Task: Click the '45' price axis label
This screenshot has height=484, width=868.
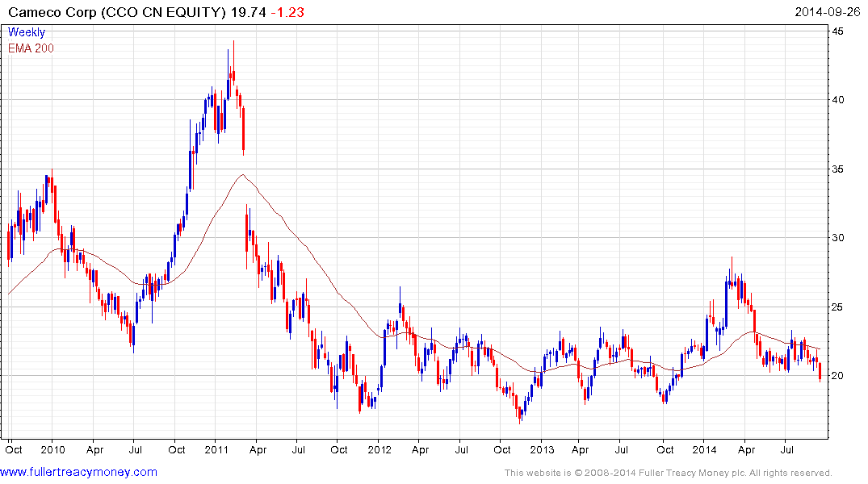Action: click(x=837, y=31)
